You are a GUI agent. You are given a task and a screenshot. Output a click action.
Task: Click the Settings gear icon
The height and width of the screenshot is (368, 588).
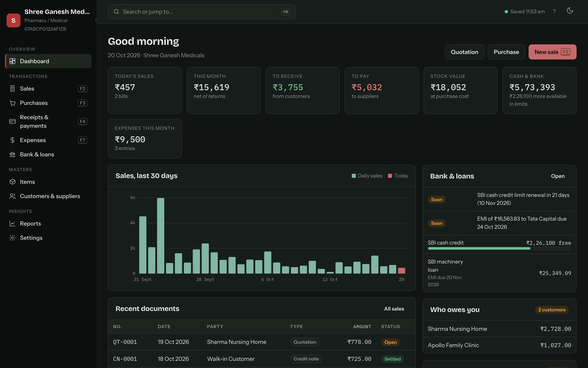pos(12,238)
